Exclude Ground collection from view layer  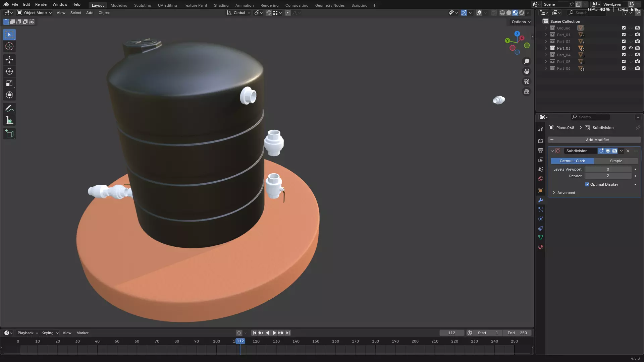pyautogui.click(x=624, y=28)
